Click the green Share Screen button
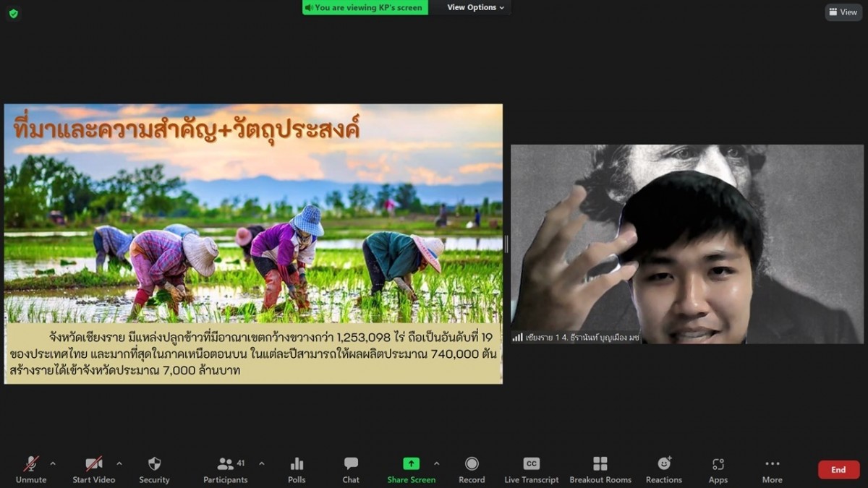 [411, 470]
